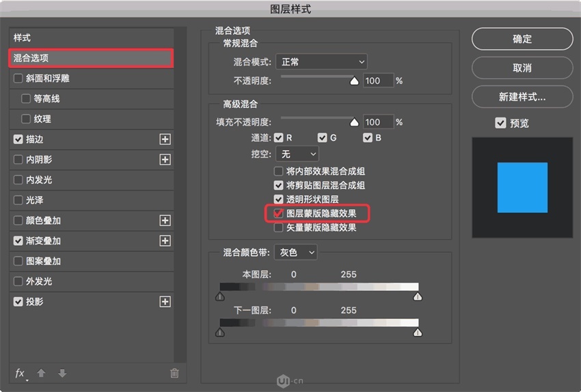
Task: Move effect up with the up arrow
Action: tap(42, 373)
